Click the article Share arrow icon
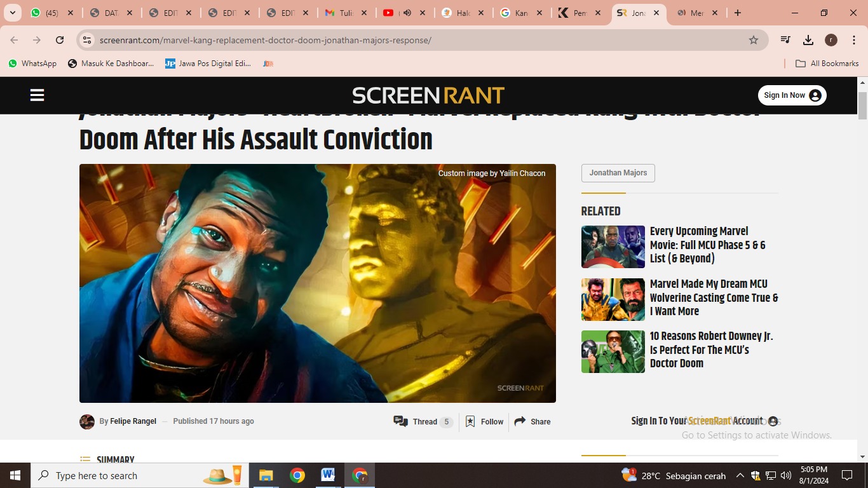Screen dimensions: 868x488 pyautogui.click(x=520, y=421)
